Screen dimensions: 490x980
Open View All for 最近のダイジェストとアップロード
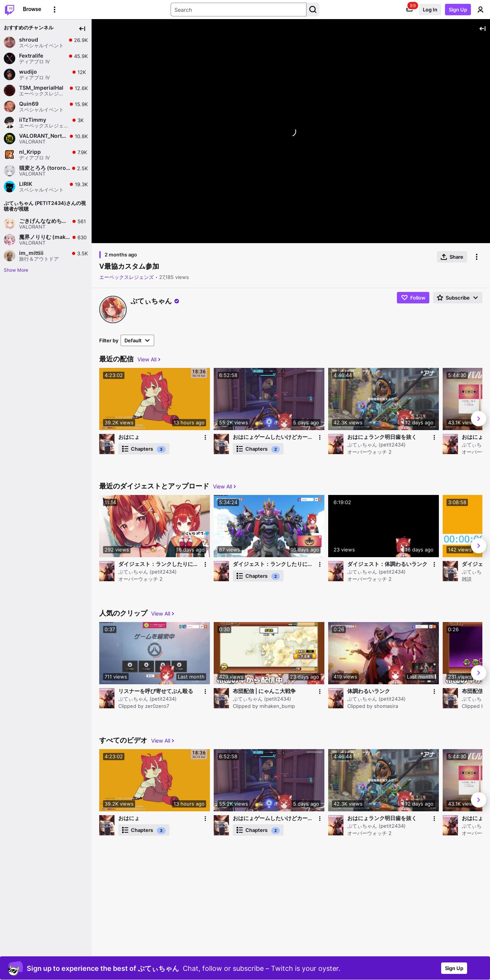(x=224, y=487)
